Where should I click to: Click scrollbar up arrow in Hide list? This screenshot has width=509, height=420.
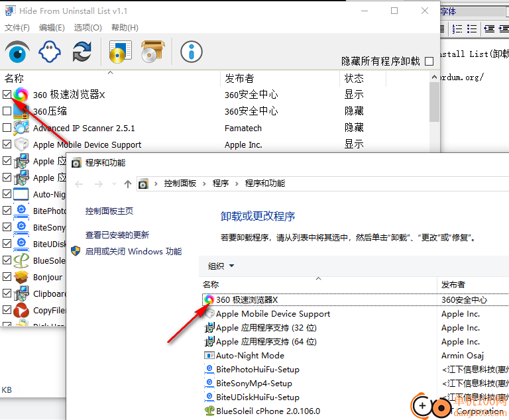pos(434,78)
